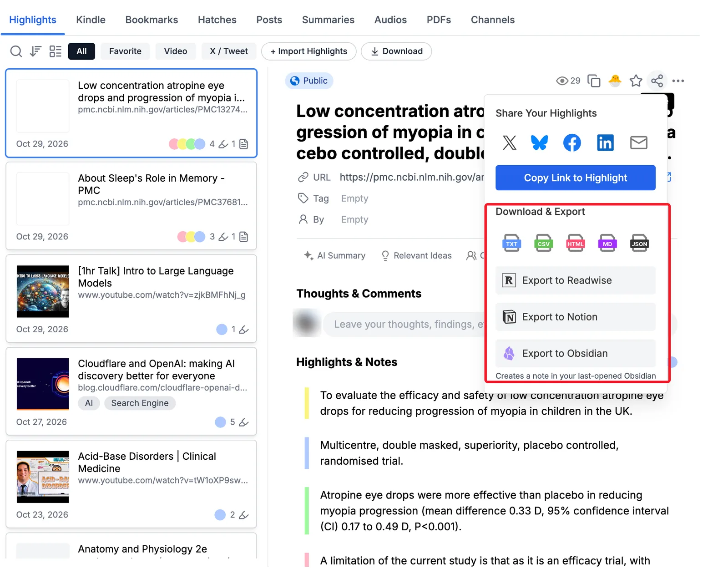Click the search magnifier icon
The width and height of the screenshot is (728, 569).
pyautogui.click(x=16, y=51)
